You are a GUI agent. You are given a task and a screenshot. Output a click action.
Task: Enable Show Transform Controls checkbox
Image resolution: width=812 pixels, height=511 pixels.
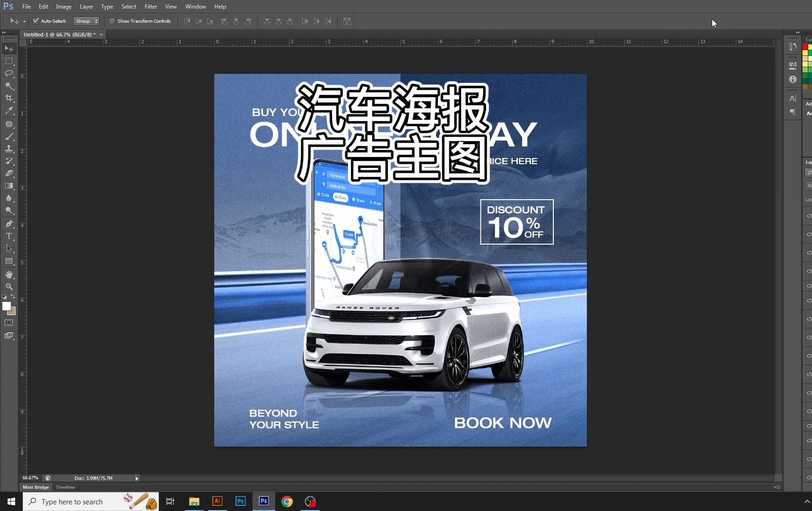click(112, 21)
